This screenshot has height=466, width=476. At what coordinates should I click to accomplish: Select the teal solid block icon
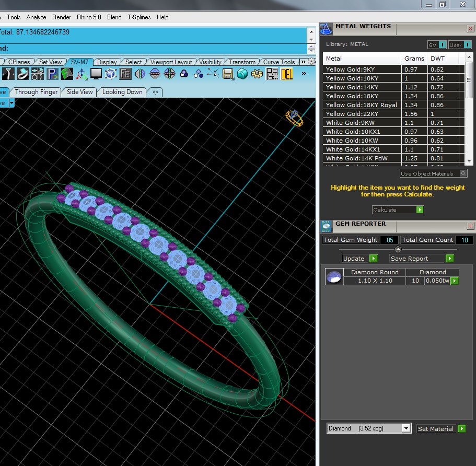tap(242, 74)
